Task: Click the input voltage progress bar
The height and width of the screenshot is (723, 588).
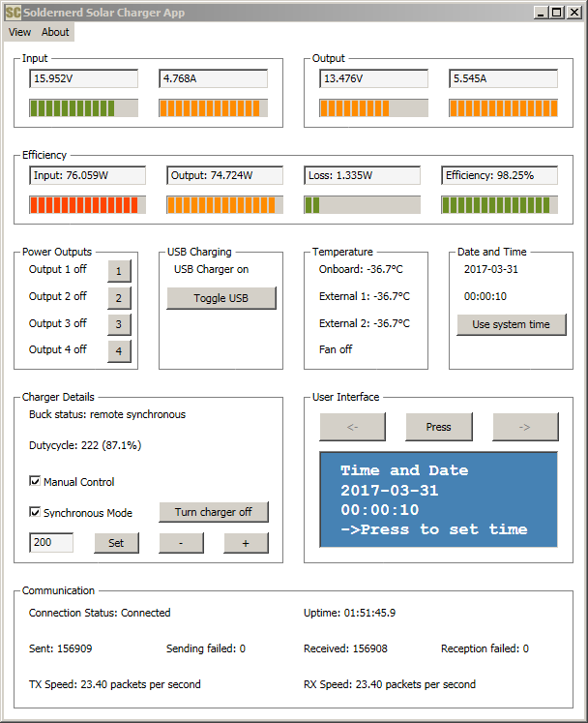Action: (x=83, y=107)
